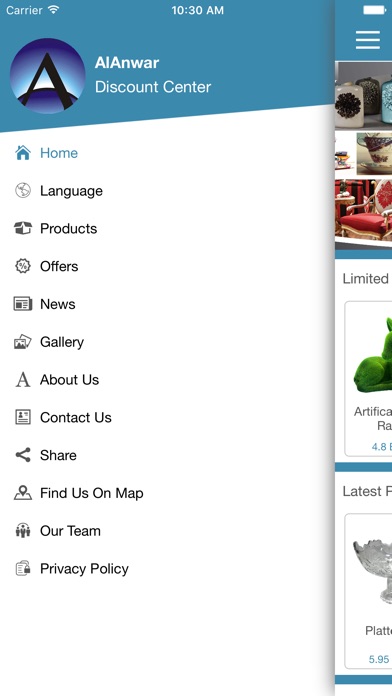Viewport: 392px width, 696px height.
Task: Click the News newspaper icon
Action: pos(23,304)
